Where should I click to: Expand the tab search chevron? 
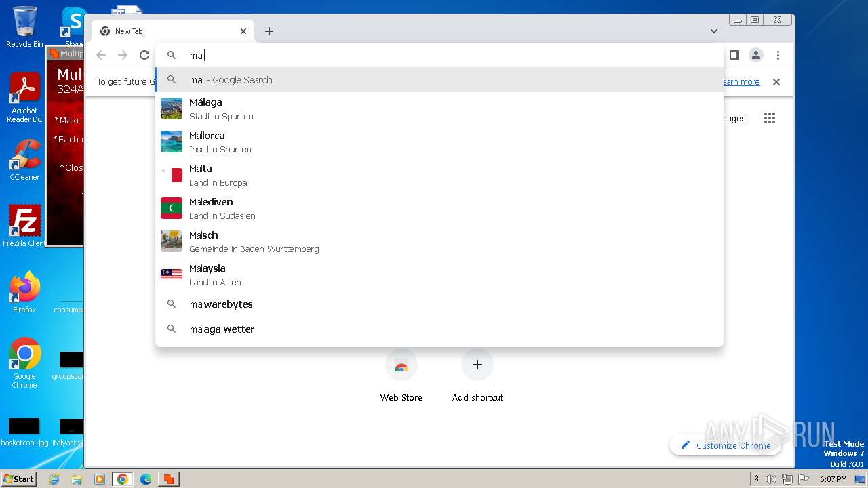click(714, 31)
